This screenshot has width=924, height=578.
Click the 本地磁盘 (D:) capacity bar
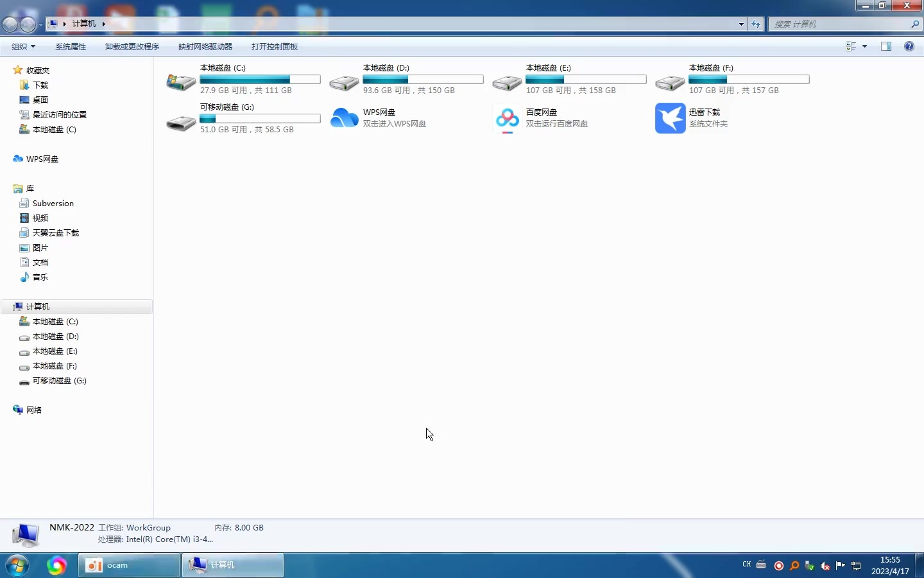[423, 80]
